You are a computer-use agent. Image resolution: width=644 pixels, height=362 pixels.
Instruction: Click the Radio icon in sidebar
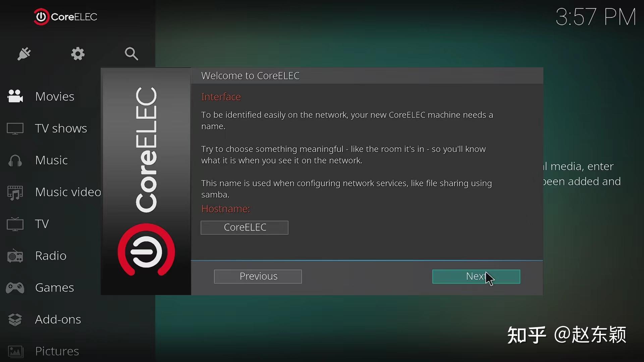15,256
